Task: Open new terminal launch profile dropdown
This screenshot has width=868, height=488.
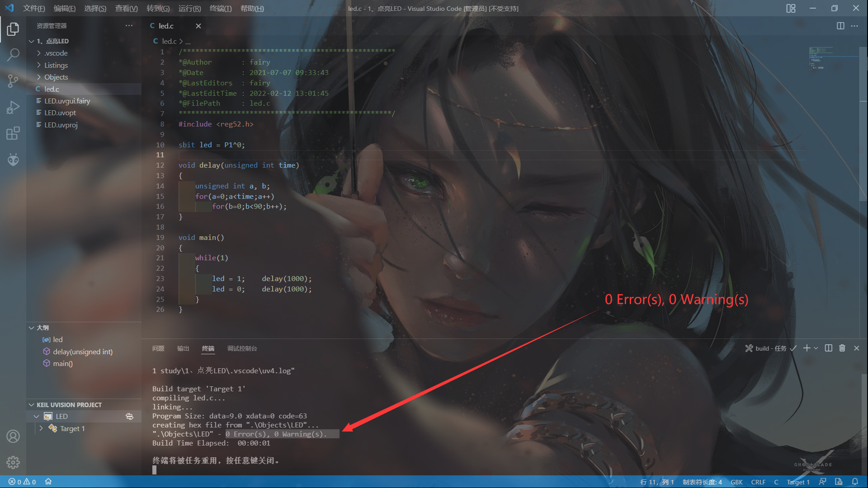Action: (x=816, y=348)
